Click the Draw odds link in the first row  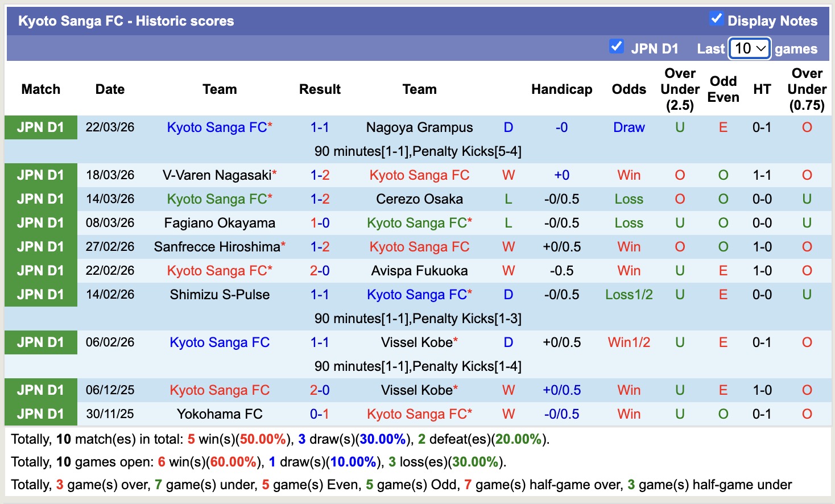629,127
